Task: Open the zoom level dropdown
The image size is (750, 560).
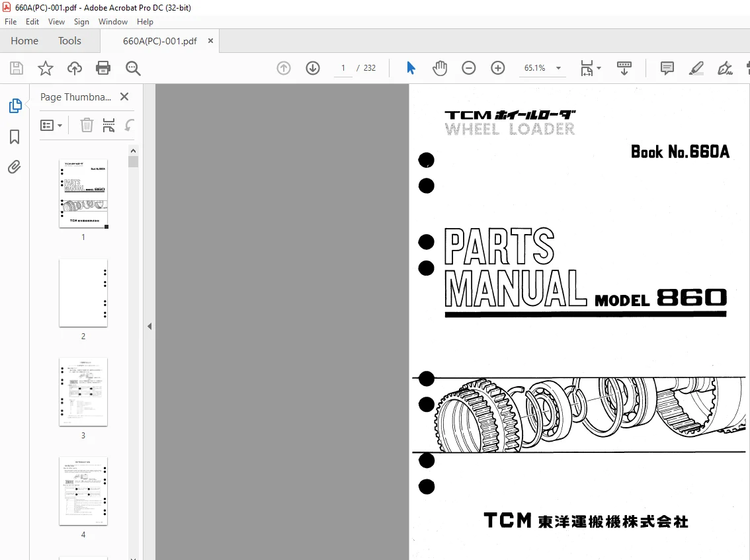Action: tap(558, 68)
